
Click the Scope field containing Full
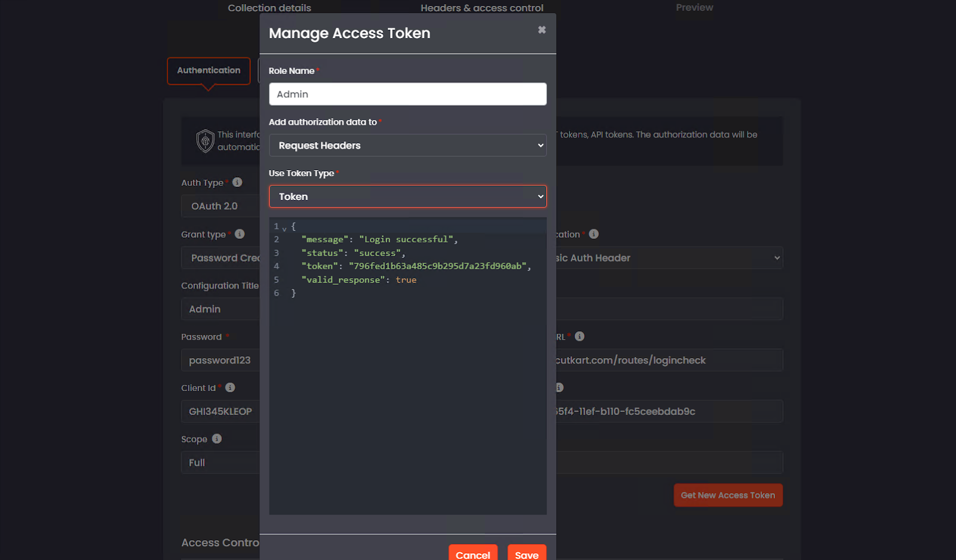pos(220,463)
